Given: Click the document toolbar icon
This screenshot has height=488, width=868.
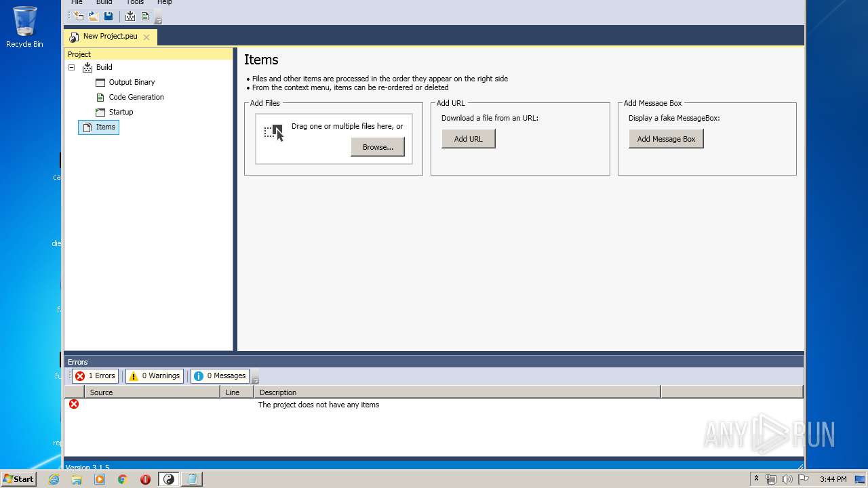Looking at the screenshot, I should tap(145, 16).
